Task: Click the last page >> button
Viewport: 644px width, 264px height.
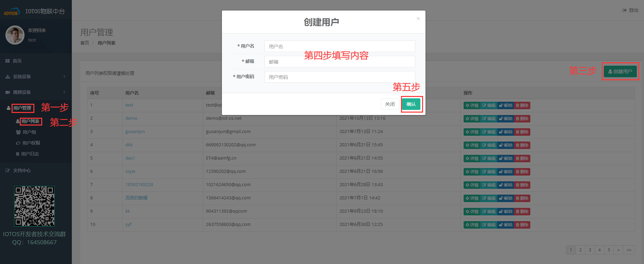Action: pyautogui.click(x=629, y=250)
